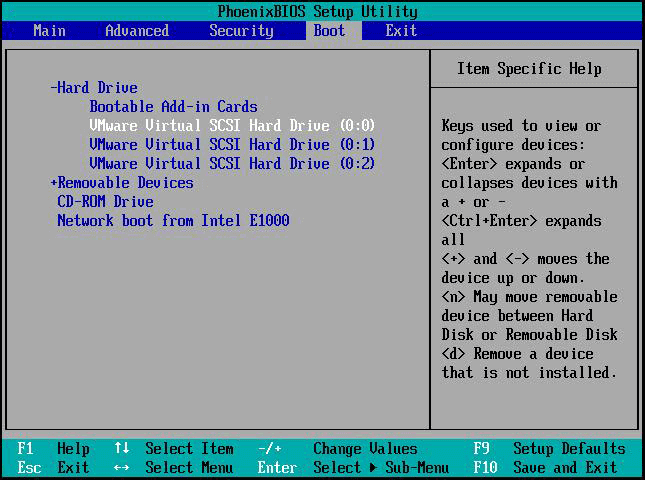
Task: Click Esc Exit in the footer
Action: click(x=54, y=468)
